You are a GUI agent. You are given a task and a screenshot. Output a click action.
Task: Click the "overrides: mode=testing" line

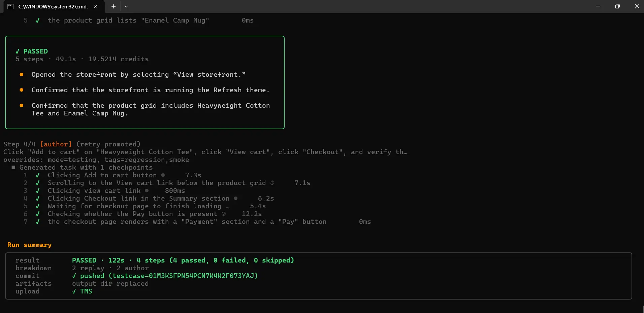[x=96, y=160]
